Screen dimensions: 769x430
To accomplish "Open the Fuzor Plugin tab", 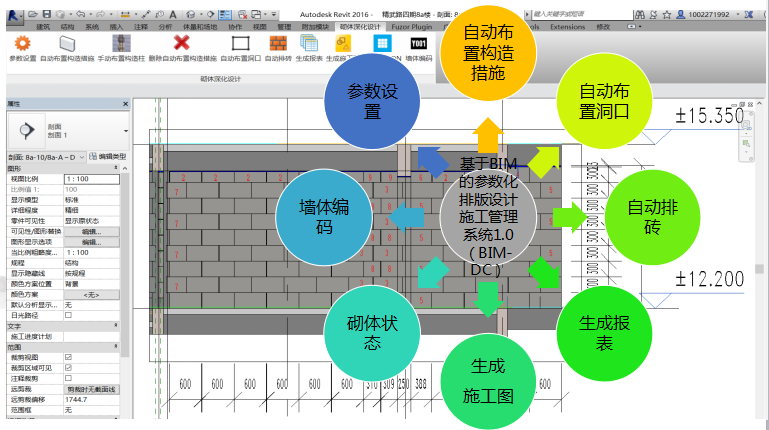I will click(x=411, y=27).
